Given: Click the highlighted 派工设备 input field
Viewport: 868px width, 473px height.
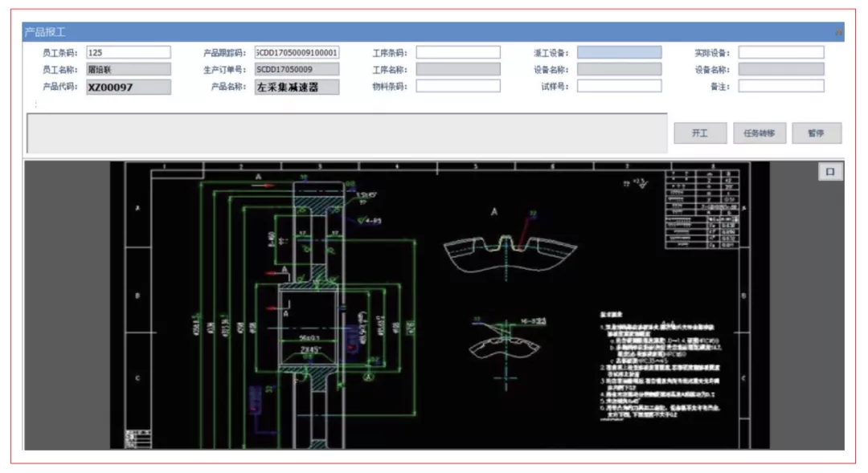Looking at the screenshot, I should point(619,52).
